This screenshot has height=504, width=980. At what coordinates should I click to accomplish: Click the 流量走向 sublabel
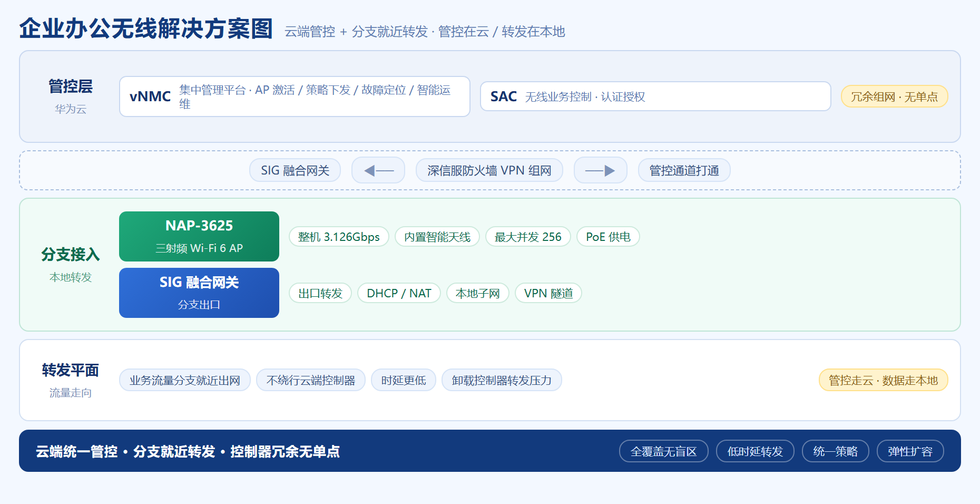[71, 393]
